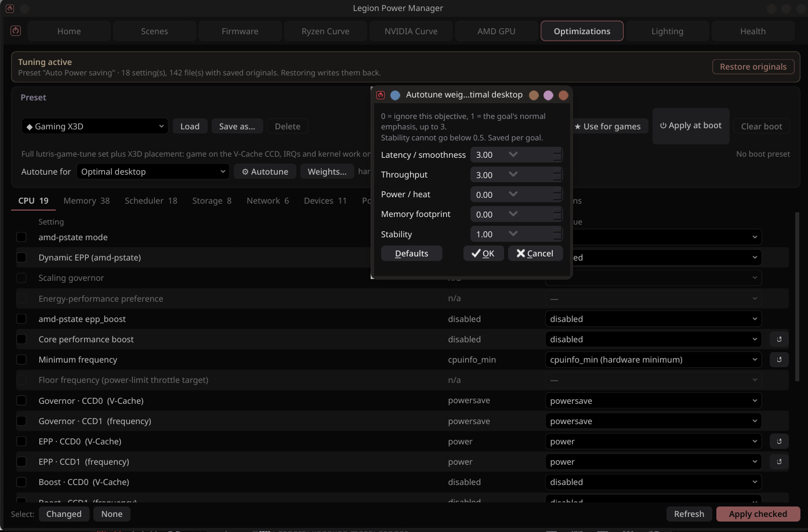Reset EPP CCD0 (V-Cache) with its revert icon

pos(779,441)
